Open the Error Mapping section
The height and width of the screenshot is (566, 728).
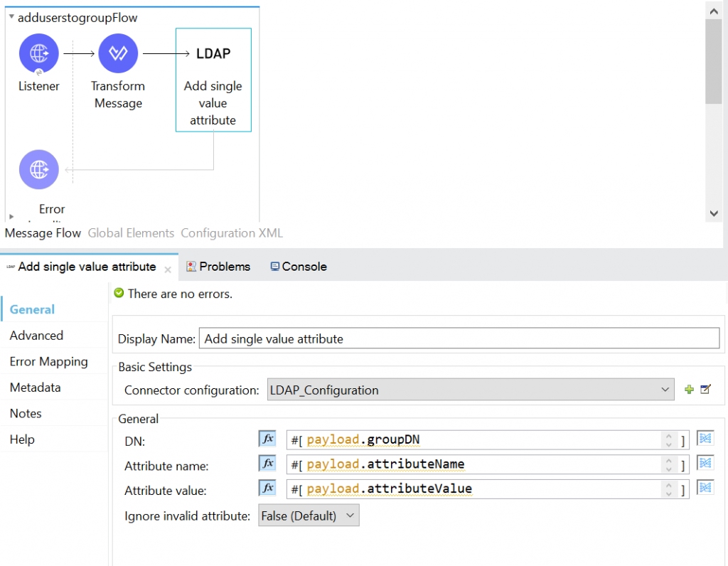tap(48, 361)
